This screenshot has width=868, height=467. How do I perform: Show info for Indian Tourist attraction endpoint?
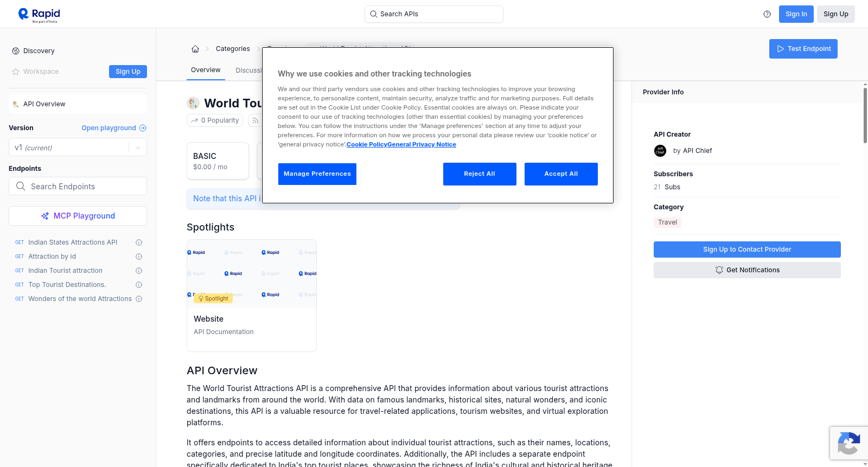click(139, 271)
